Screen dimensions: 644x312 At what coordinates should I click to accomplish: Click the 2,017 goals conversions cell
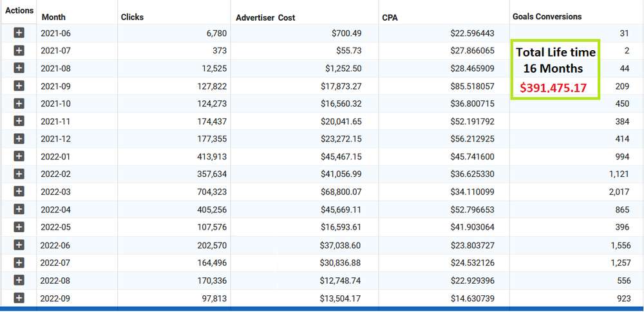(x=616, y=192)
